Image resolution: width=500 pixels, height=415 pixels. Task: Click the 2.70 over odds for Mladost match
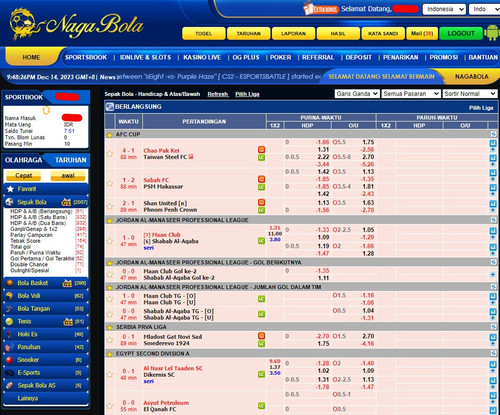pos(368,336)
